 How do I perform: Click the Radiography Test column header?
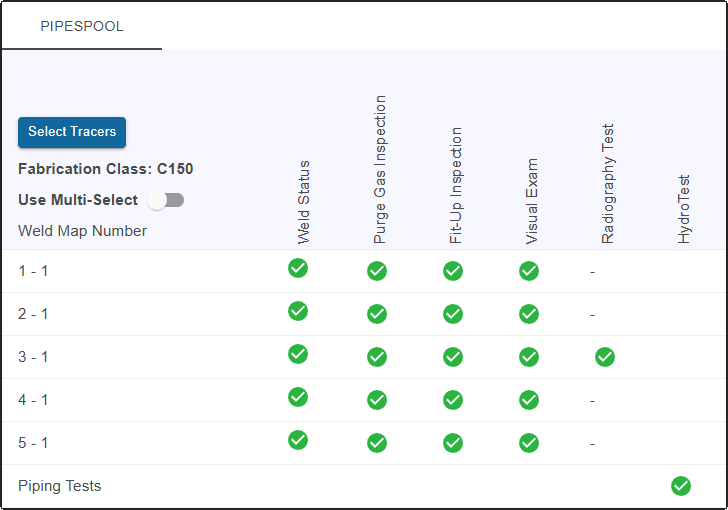click(608, 185)
